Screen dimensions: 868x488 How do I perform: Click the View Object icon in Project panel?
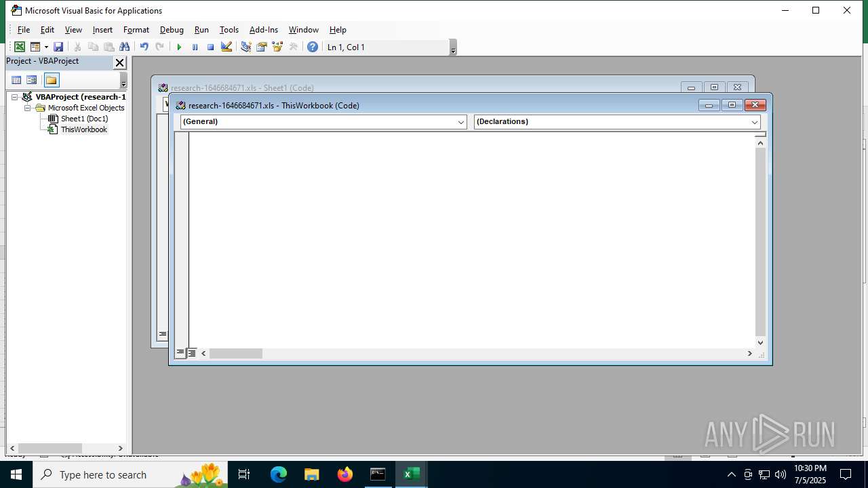click(31, 80)
